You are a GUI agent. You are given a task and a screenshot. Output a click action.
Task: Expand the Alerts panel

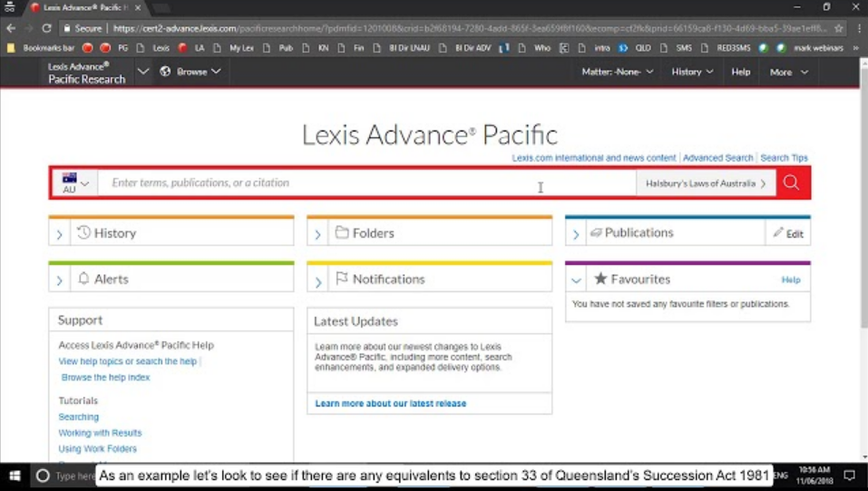(59, 281)
